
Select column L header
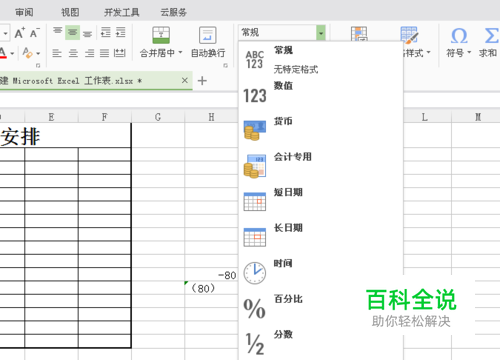click(x=425, y=117)
